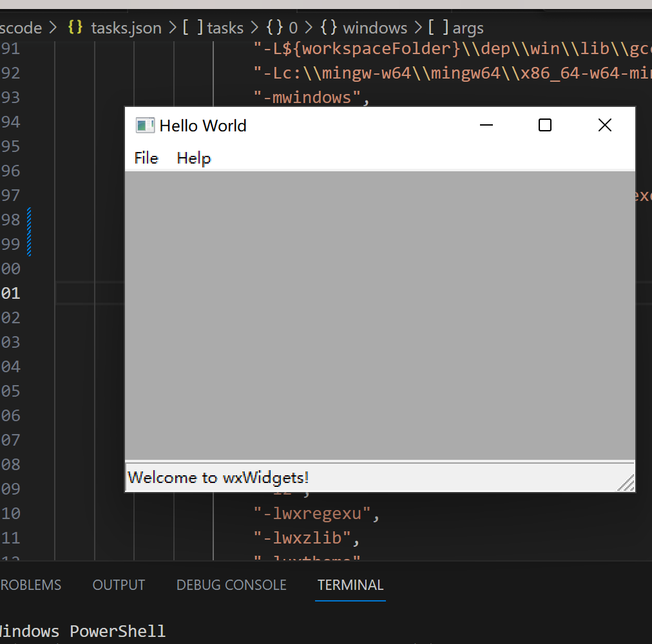Click the "-lwxzlib" argument line
This screenshot has height=644, width=652.
(x=306, y=538)
